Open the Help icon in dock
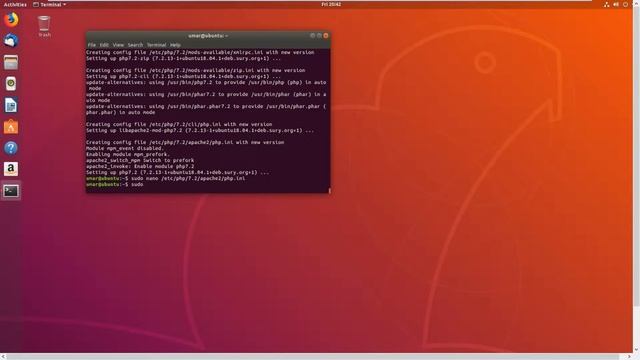The height and width of the screenshot is (360, 640). pos(11,148)
